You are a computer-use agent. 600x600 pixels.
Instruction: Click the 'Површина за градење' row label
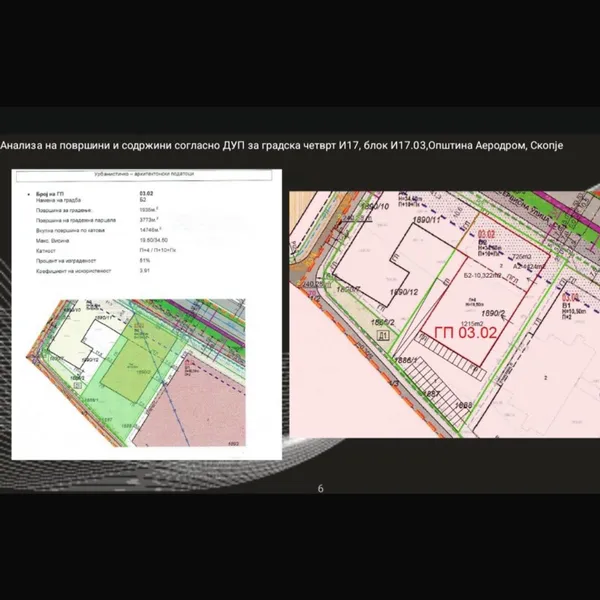point(64,210)
